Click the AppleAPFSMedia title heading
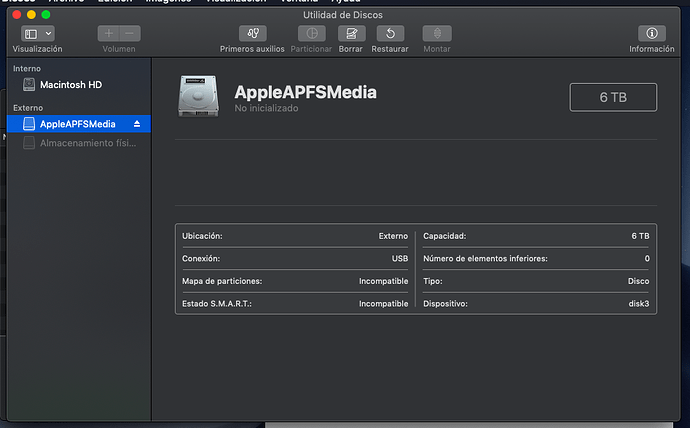690x428 pixels. coord(305,92)
